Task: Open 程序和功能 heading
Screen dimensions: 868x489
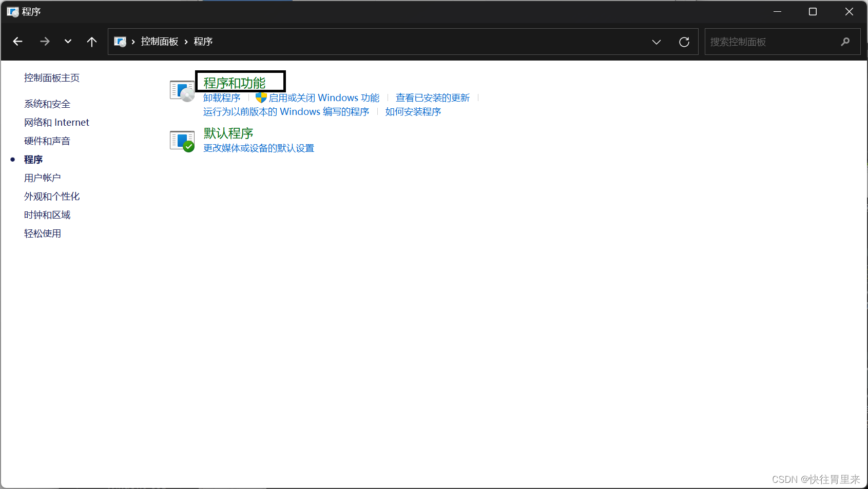Action: [x=235, y=83]
